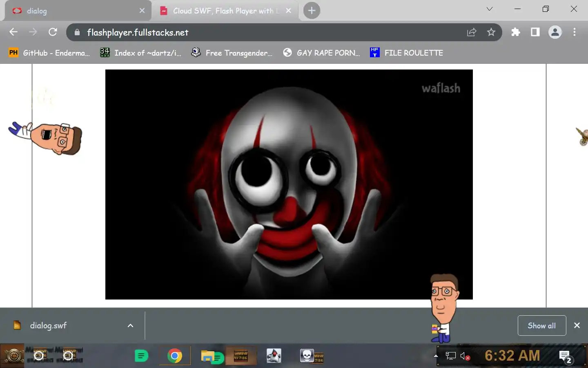The height and width of the screenshot is (368, 588).
Task: Click the muted volume speaker icon
Action: [x=465, y=356]
